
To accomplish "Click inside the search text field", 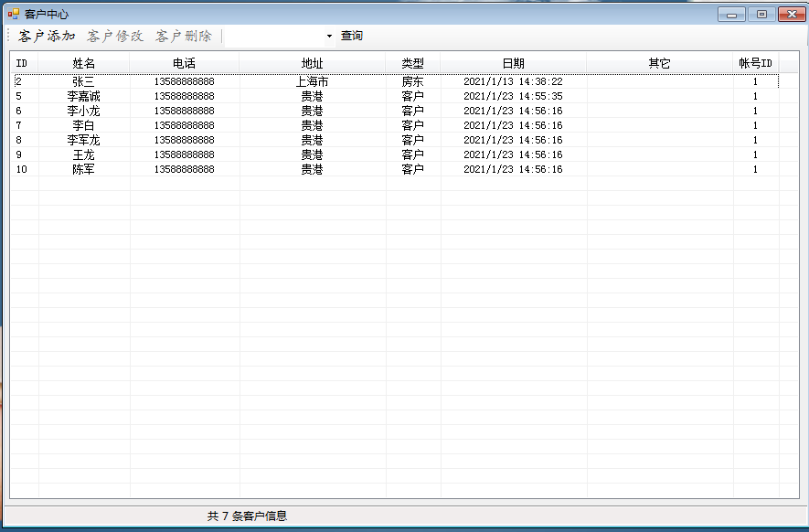I will coord(274,36).
